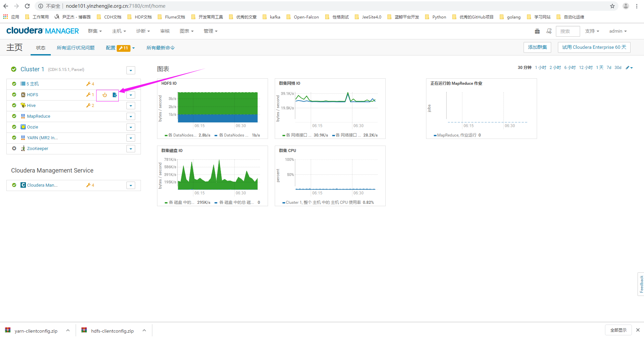Screen dimensions: 644x337
Task: Open the 主机 menu
Action: (119, 31)
